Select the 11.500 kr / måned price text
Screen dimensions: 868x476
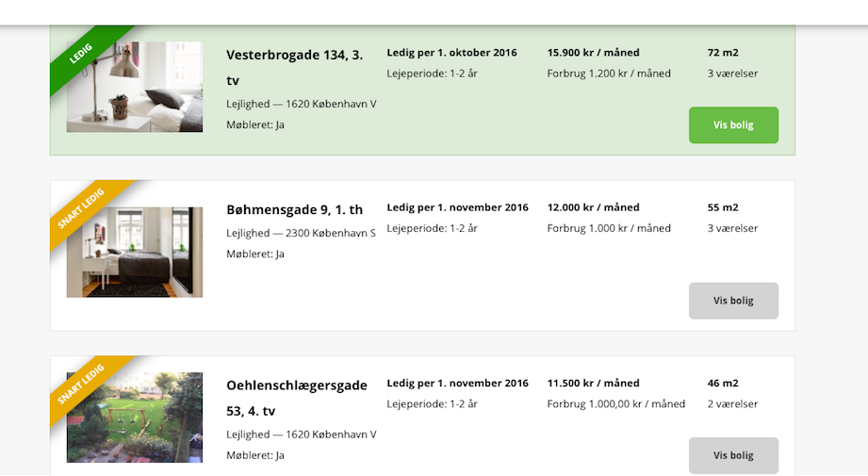[594, 383]
